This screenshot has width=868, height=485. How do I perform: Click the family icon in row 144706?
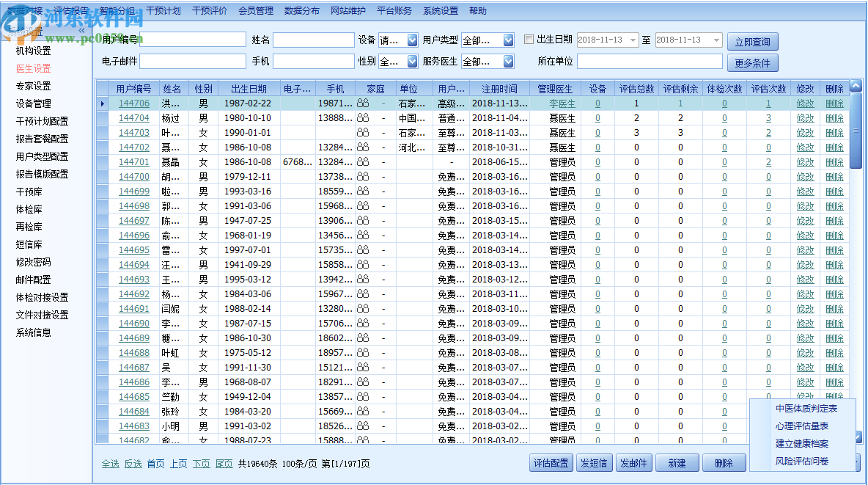click(363, 103)
